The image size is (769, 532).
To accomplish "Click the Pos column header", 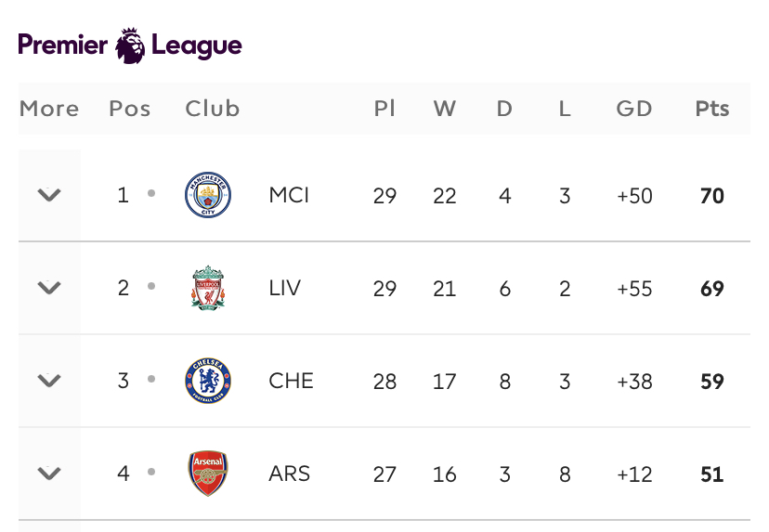I will (129, 109).
